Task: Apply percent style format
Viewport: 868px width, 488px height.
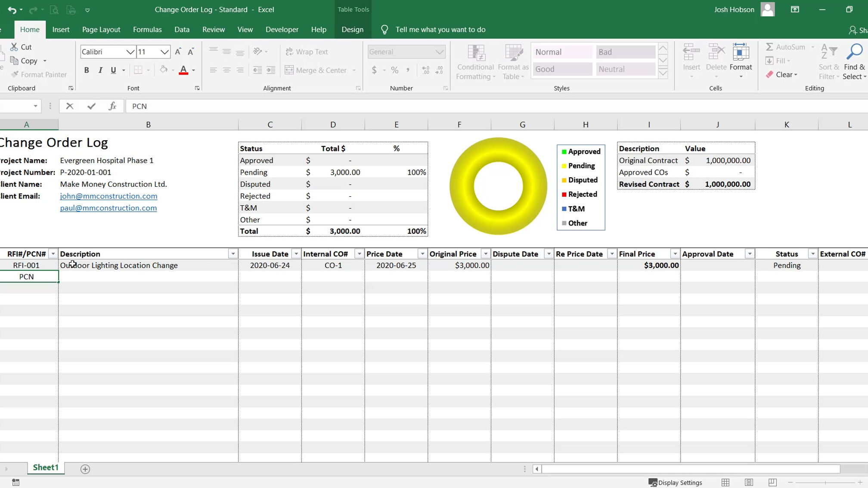Action: 394,70
